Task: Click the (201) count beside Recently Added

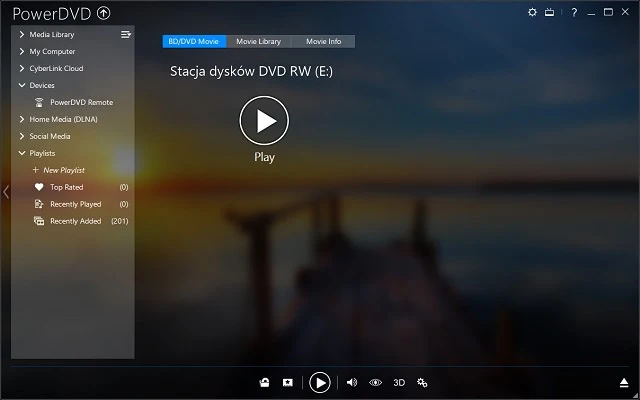Action: [120, 221]
